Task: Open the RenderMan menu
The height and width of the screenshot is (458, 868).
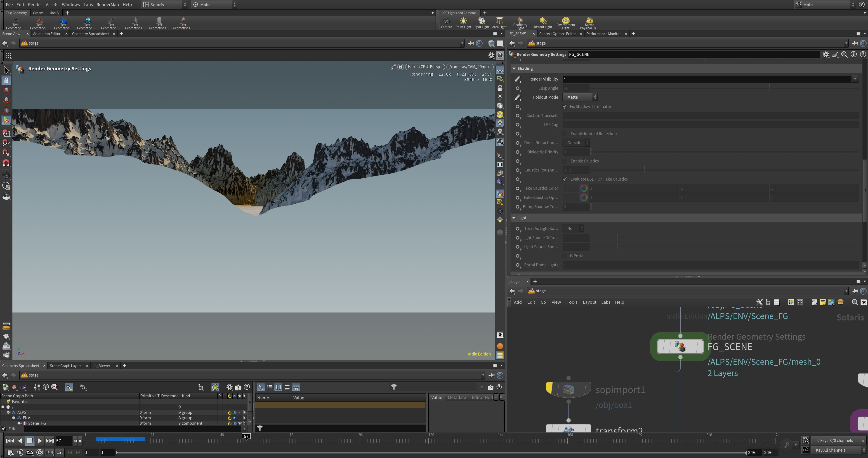Action: point(108,4)
